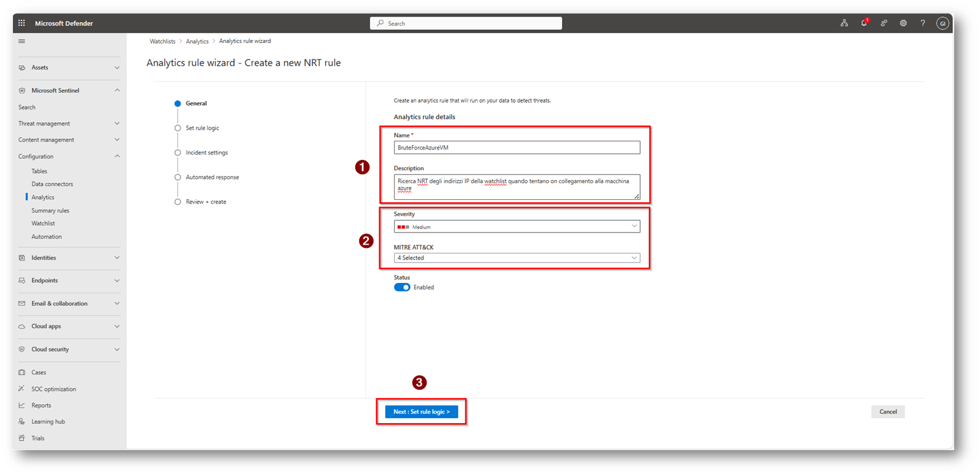Open the notifications bell

[x=864, y=23]
